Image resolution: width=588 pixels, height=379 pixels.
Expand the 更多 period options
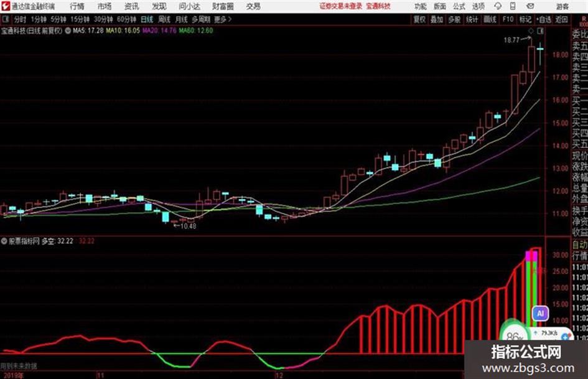click(x=223, y=19)
